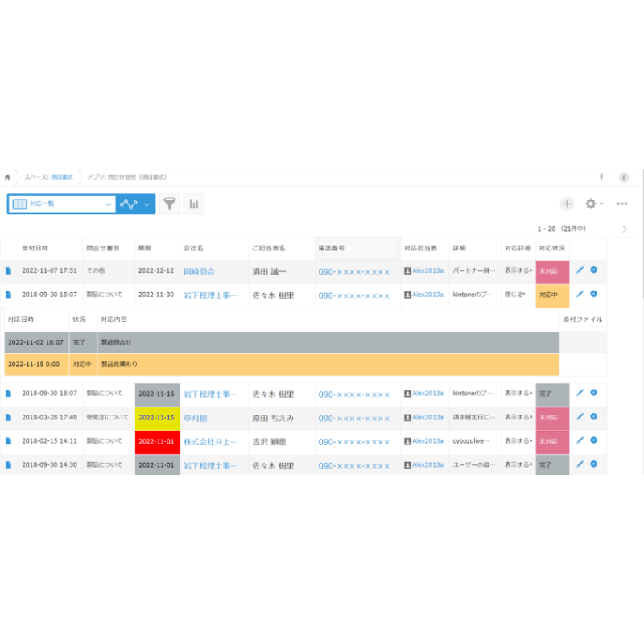Click the 受発注について category cell
644x644 pixels.
point(107,417)
